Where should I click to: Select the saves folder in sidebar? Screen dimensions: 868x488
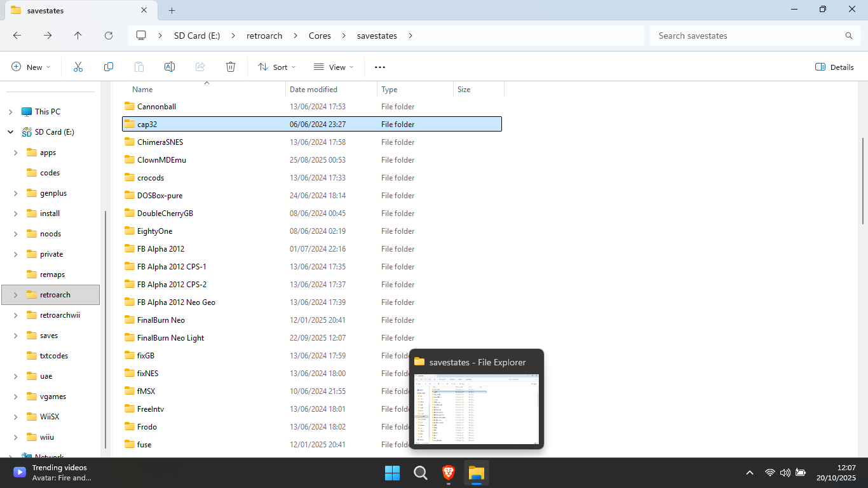(x=50, y=335)
